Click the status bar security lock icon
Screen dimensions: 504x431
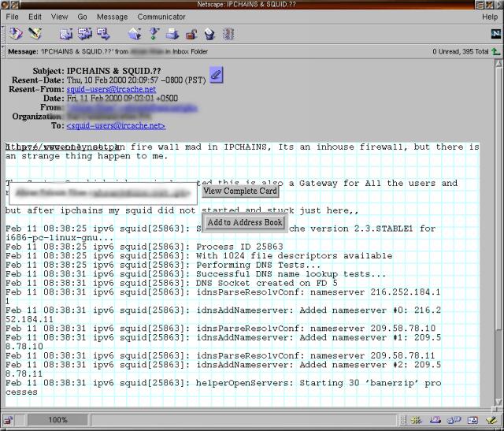[8, 420]
